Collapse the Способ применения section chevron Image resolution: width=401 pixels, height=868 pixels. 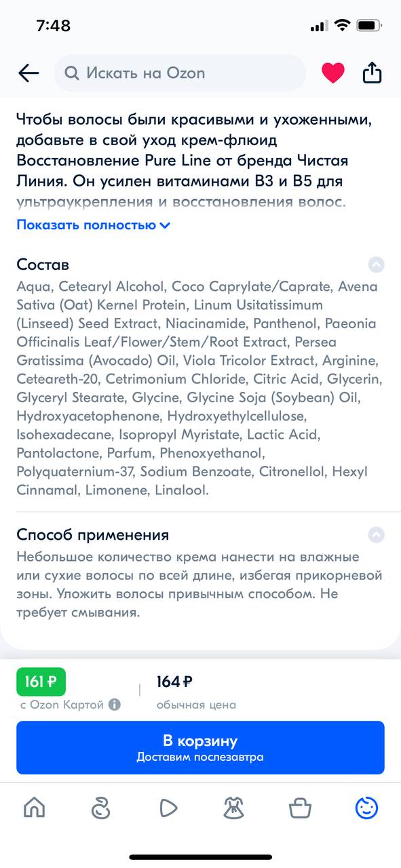[376, 535]
